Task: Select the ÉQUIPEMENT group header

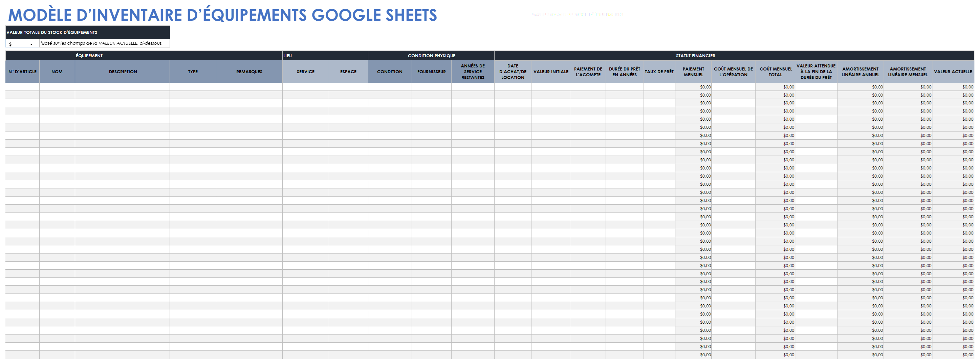Action: [144, 56]
